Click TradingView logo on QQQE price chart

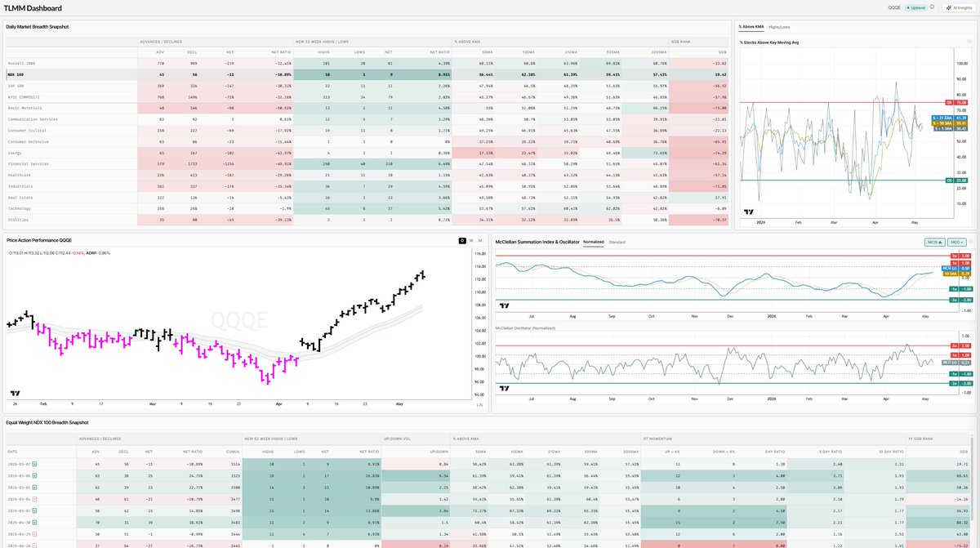click(x=14, y=393)
